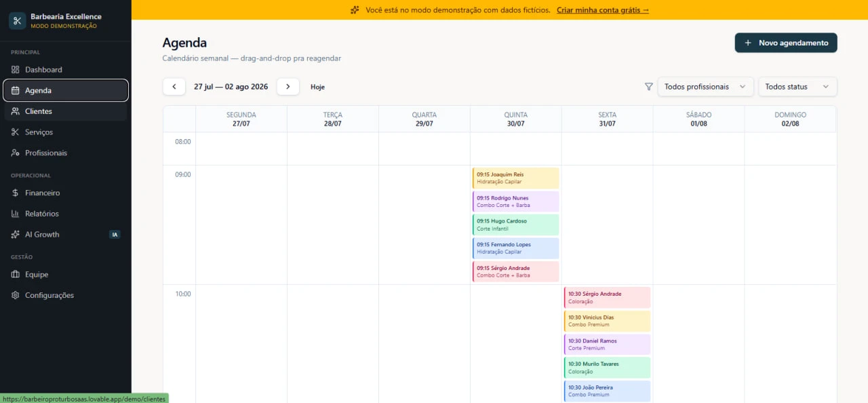Open 09:15 Fernando Lopes appointment
This screenshot has height=403, width=868.
click(515, 248)
